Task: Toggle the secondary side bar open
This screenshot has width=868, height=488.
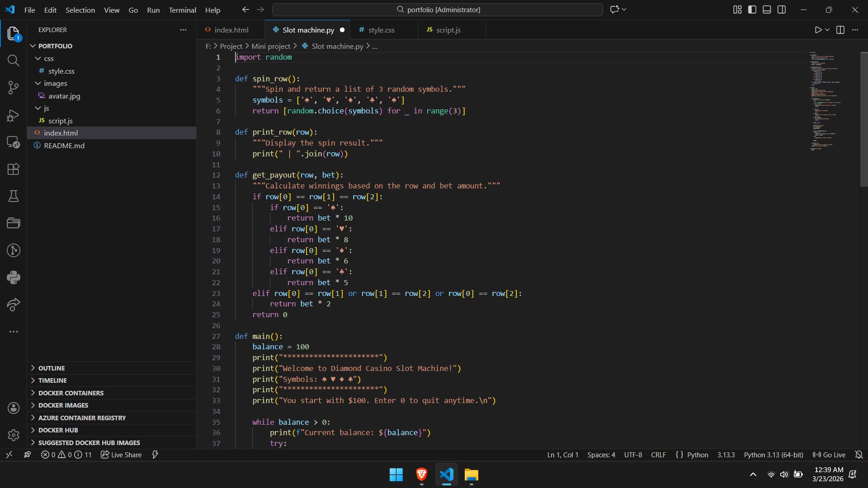Action: coord(782,9)
